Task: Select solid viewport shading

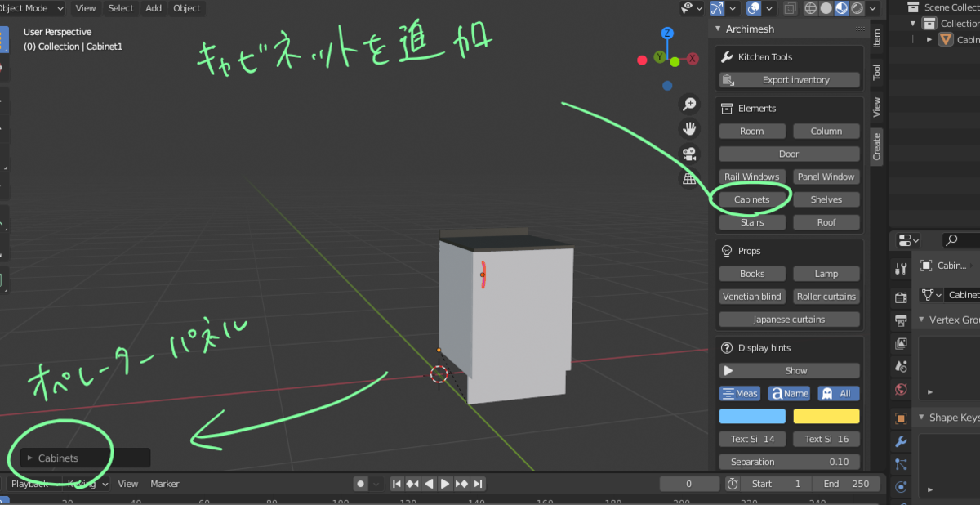Action: click(x=826, y=8)
